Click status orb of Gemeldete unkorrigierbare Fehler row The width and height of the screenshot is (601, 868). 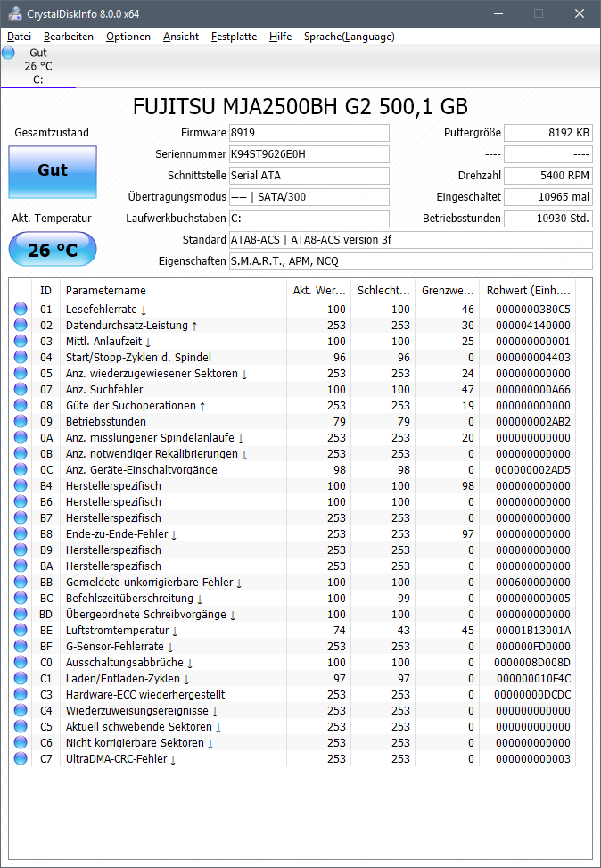21,582
